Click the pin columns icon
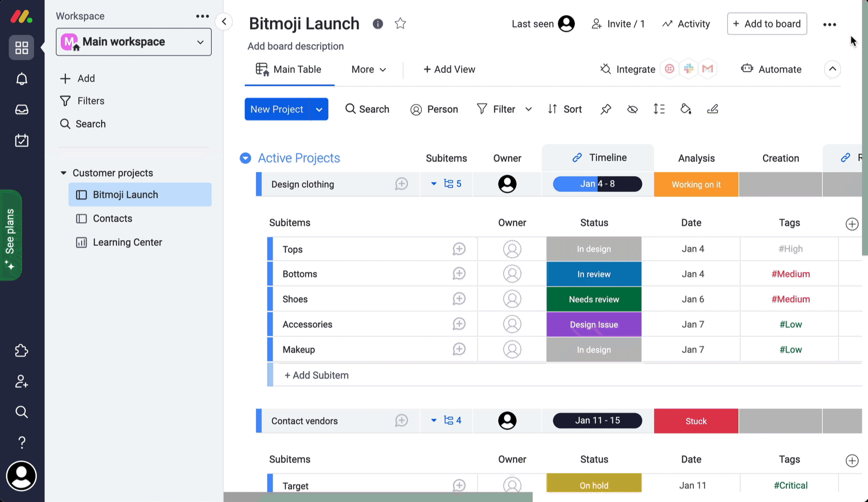The width and height of the screenshot is (868, 502). (x=606, y=109)
